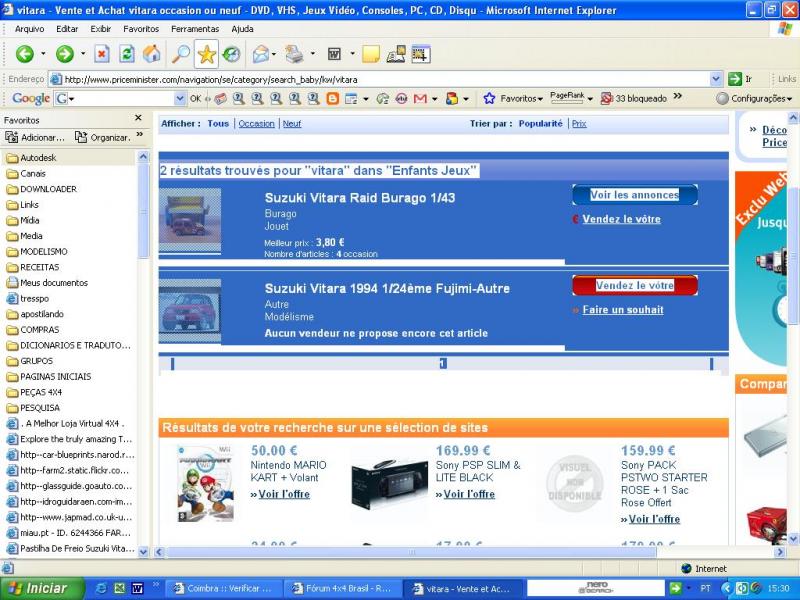Open the Google search box dropdown arrow
The height and width of the screenshot is (600, 800).
pyautogui.click(x=180, y=98)
